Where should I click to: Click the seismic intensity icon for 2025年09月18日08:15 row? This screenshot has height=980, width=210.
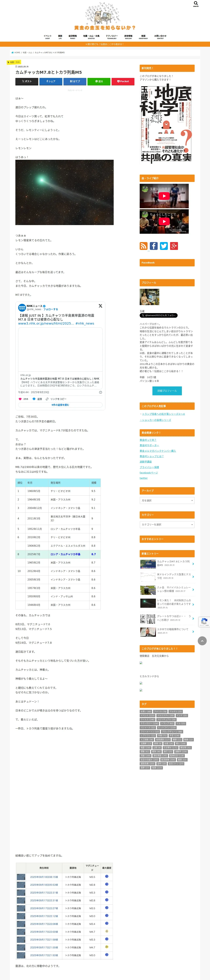coord(107,876)
